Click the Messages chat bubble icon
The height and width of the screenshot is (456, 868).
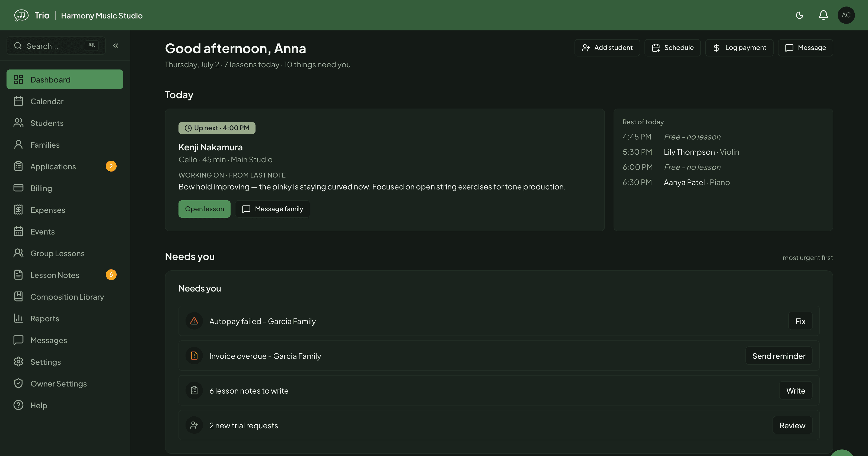(18, 340)
